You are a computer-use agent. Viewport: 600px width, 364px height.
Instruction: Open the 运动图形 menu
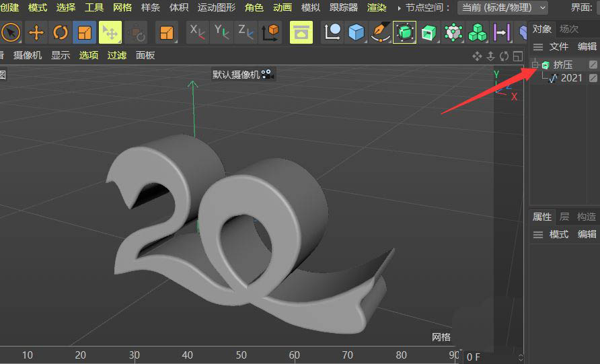pyautogui.click(x=217, y=7)
